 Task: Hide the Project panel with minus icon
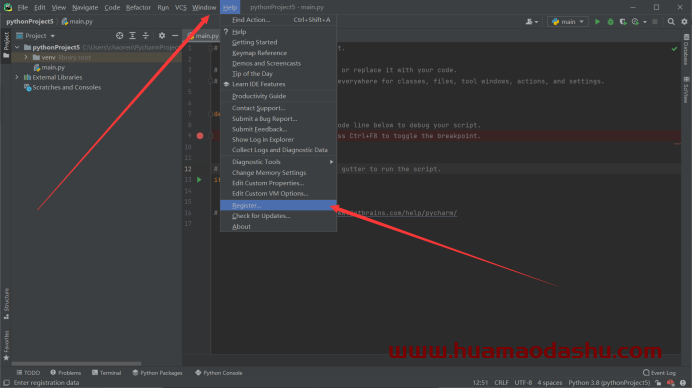(x=175, y=35)
